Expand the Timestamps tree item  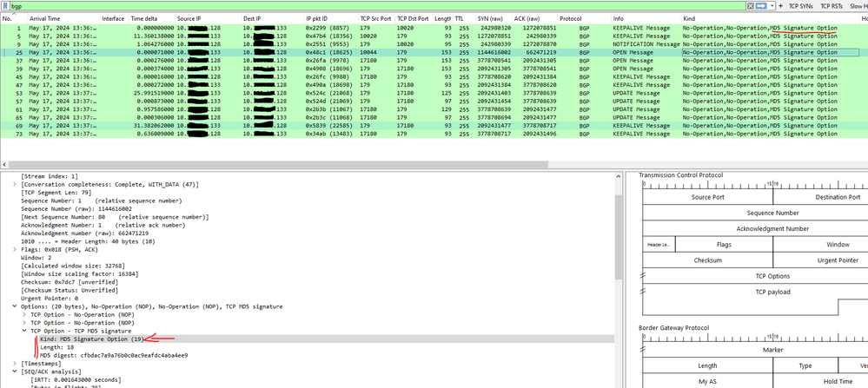(x=15, y=363)
